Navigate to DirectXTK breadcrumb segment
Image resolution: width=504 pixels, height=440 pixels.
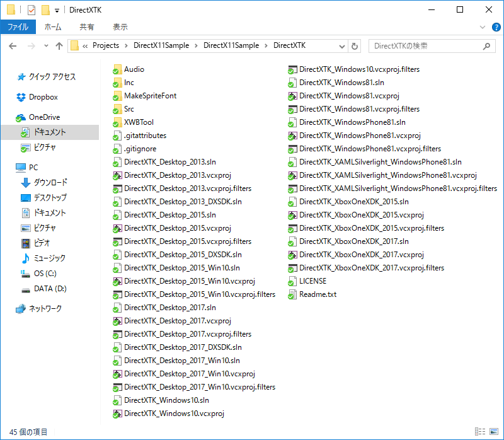(289, 45)
